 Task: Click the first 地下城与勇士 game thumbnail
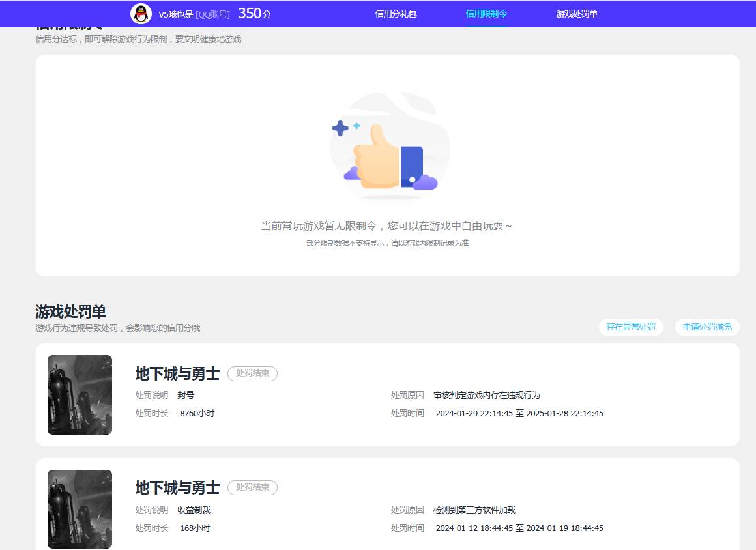(x=79, y=394)
